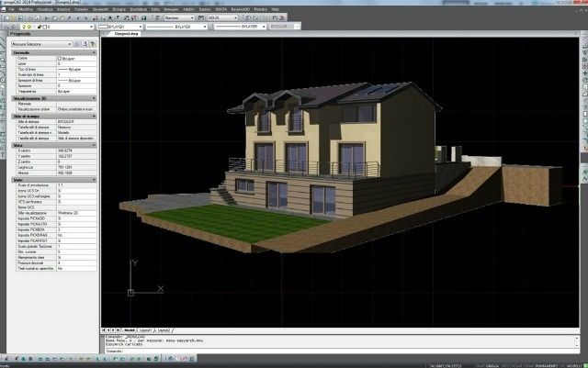The image size is (588, 368).
Task: Open the ISO-25 dimension style dropdown
Action: coord(222,17)
